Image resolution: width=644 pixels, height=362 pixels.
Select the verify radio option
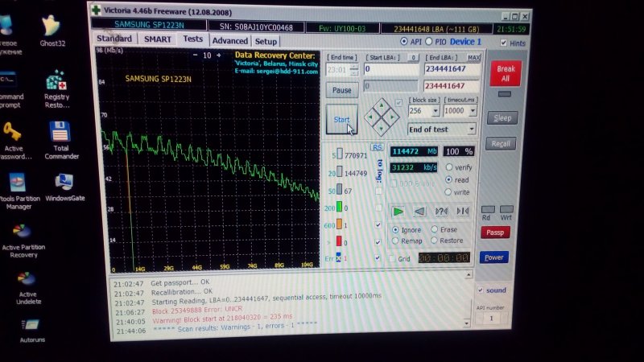[x=449, y=167]
